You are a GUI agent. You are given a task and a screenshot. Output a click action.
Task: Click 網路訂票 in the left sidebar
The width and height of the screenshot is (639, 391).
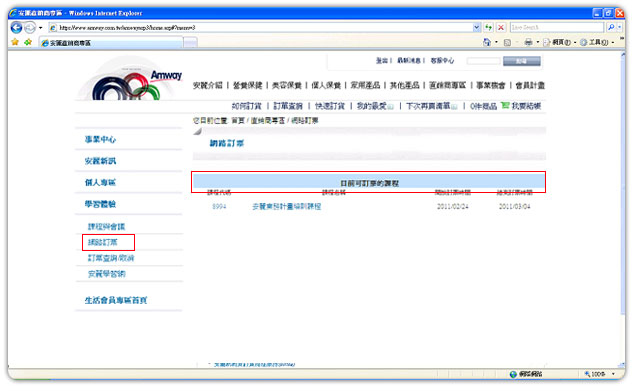tap(103, 242)
